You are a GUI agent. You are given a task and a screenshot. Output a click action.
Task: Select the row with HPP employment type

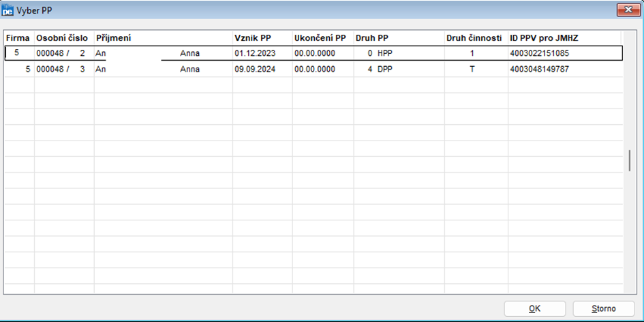pos(389,53)
